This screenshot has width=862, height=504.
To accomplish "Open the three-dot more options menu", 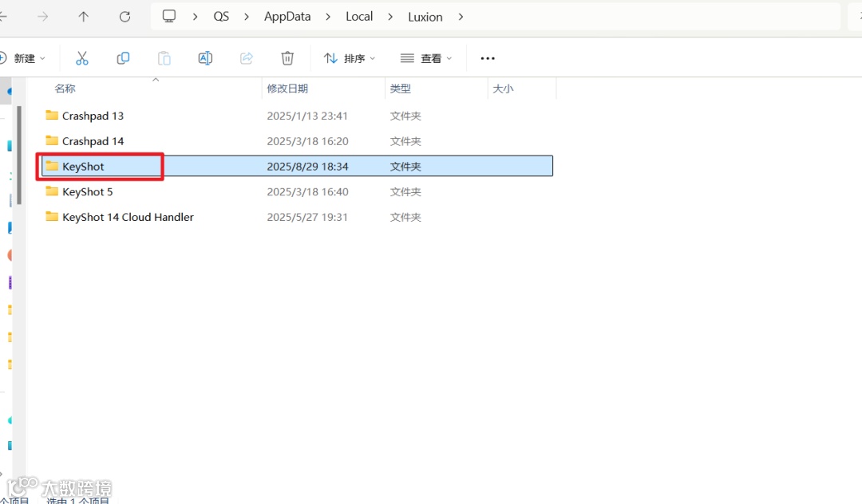I will [488, 58].
